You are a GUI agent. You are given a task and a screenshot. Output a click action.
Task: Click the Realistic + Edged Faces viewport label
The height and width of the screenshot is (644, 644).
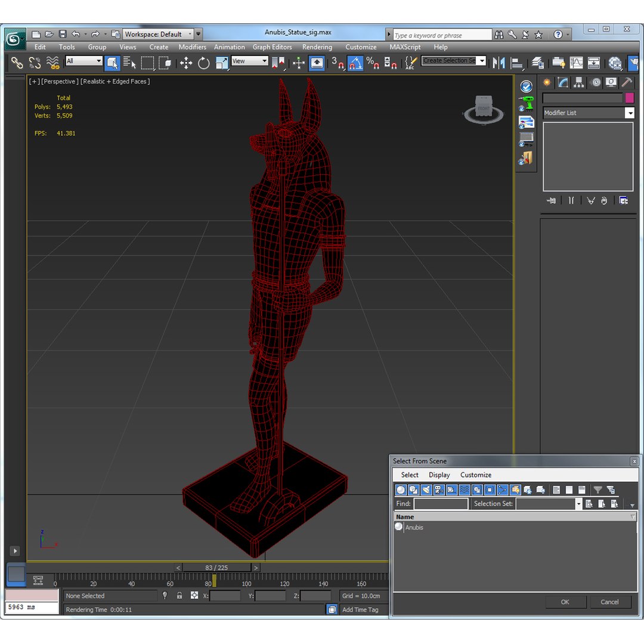(x=115, y=82)
